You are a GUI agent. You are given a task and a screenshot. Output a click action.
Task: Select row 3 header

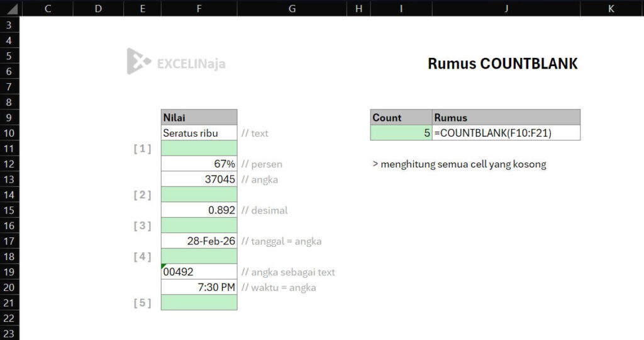9,25
